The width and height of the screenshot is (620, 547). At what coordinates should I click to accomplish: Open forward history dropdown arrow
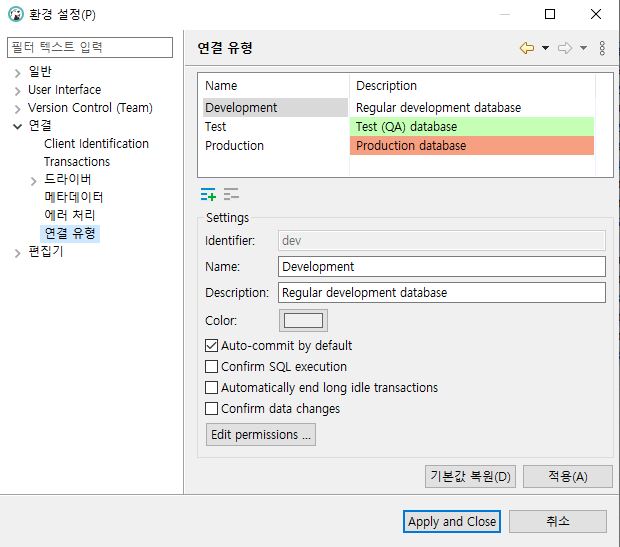(x=583, y=48)
